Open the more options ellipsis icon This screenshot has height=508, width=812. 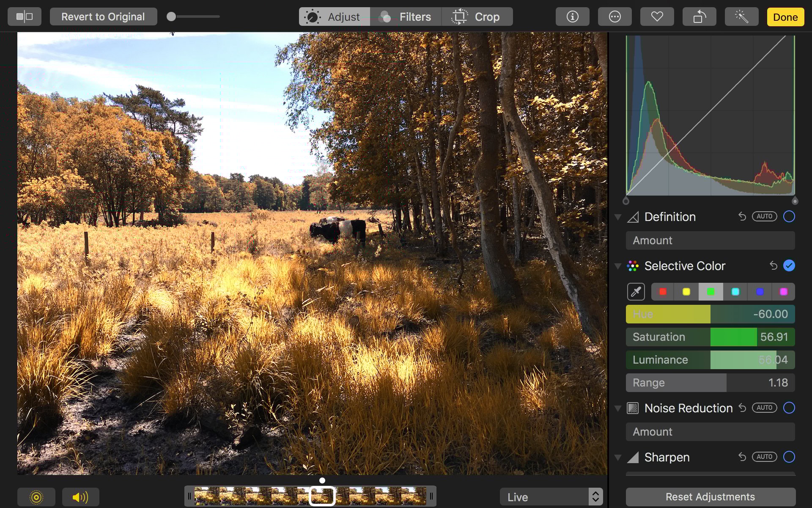point(614,17)
